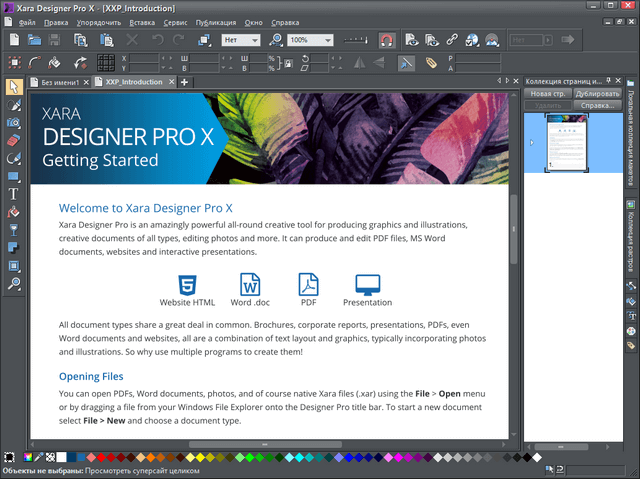Click the Новая стр. button
The height and width of the screenshot is (479, 640).
point(548,93)
